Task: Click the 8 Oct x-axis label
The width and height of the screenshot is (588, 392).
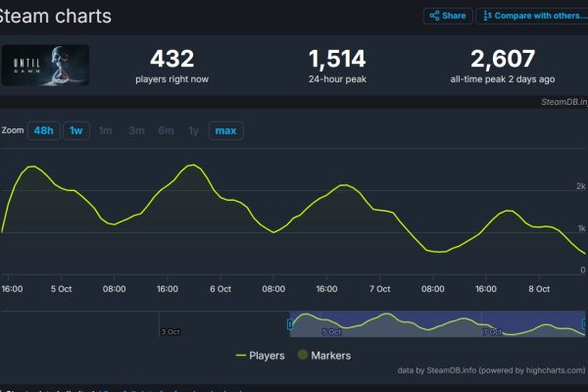Action: click(539, 289)
